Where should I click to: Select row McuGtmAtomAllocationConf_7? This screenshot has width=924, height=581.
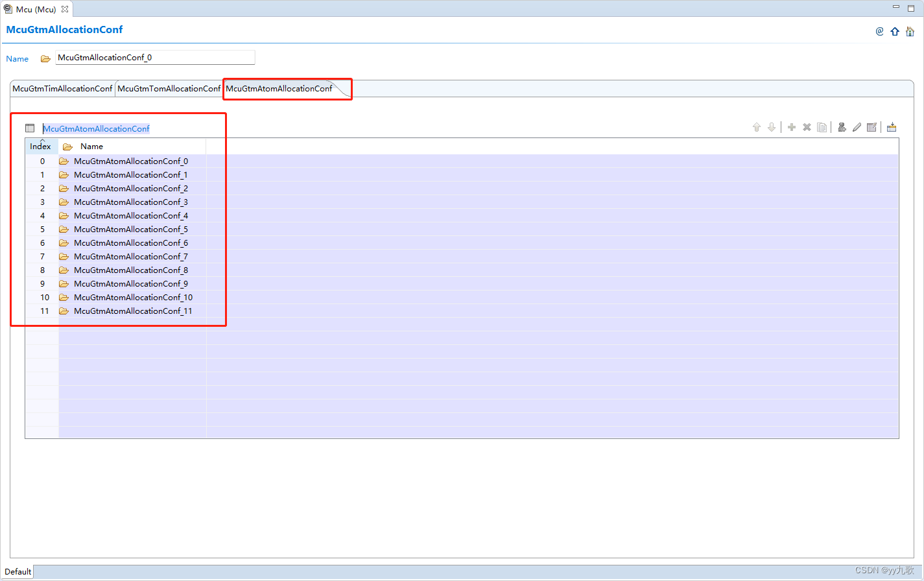coord(462,256)
